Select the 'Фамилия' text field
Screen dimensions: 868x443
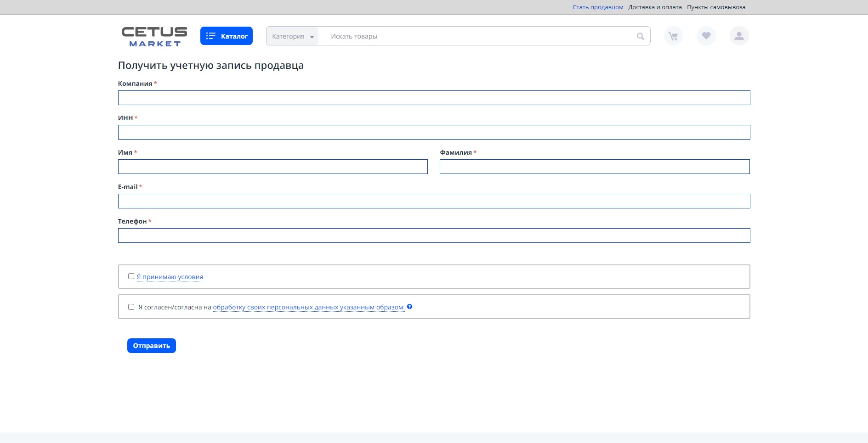pyautogui.click(x=594, y=167)
